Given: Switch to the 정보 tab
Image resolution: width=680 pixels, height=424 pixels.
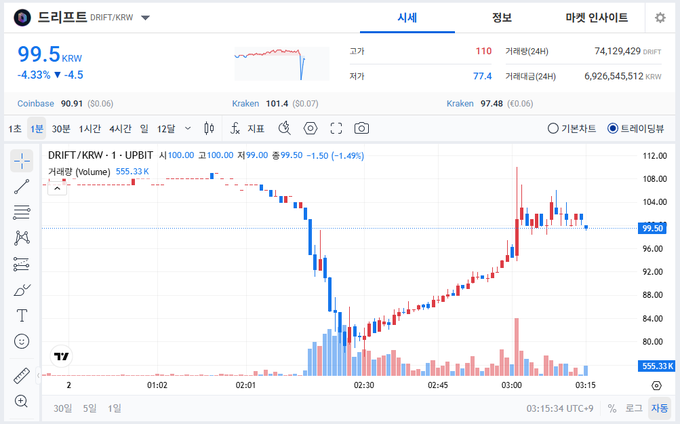Looking at the screenshot, I should click(502, 17).
